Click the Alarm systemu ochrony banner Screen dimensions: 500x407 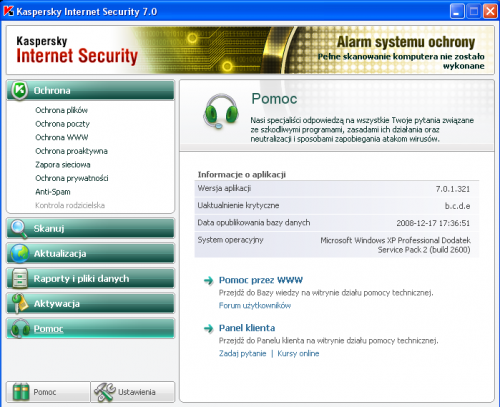pos(406,42)
